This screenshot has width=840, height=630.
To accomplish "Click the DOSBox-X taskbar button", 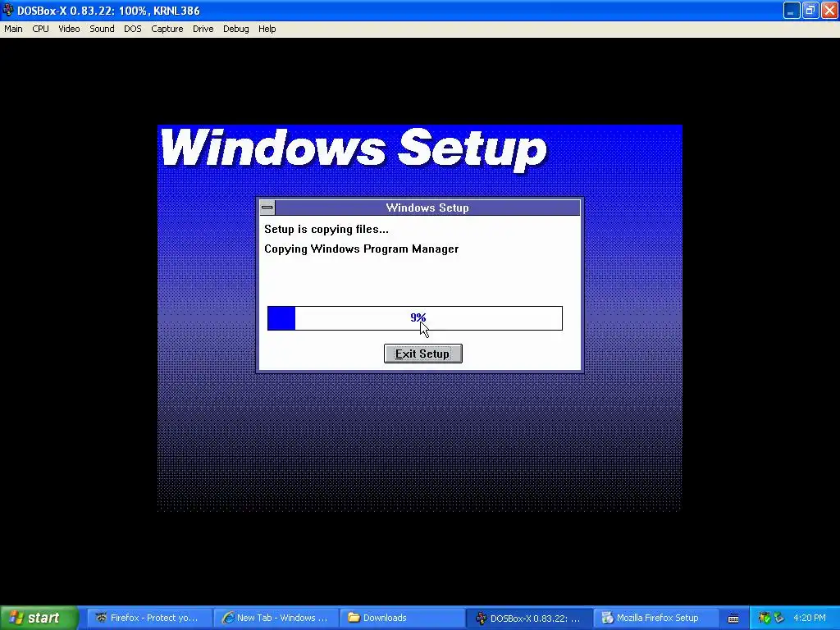I will [x=529, y=618].
